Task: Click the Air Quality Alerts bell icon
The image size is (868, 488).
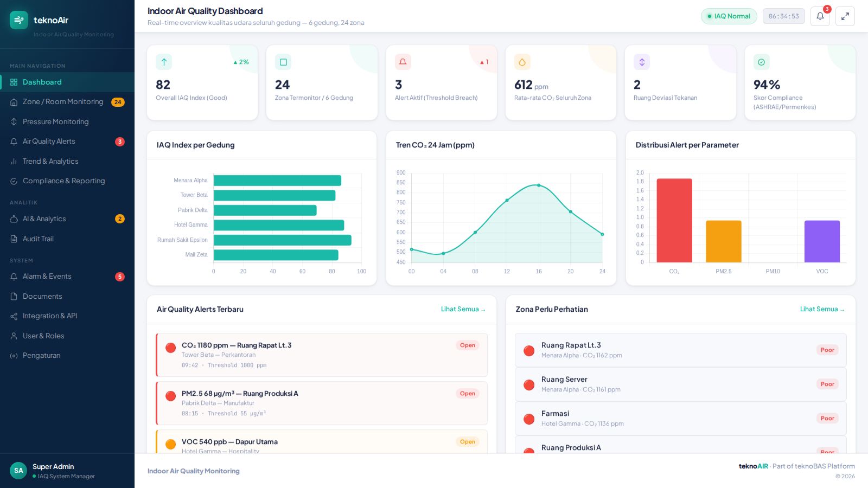Action: point(14,142)
